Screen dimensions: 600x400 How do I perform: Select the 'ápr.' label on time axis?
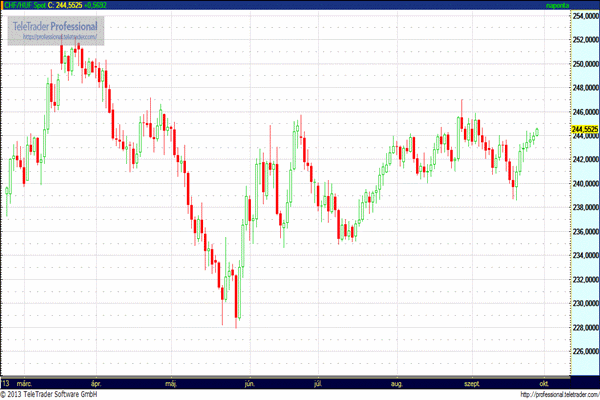(97, 383)
